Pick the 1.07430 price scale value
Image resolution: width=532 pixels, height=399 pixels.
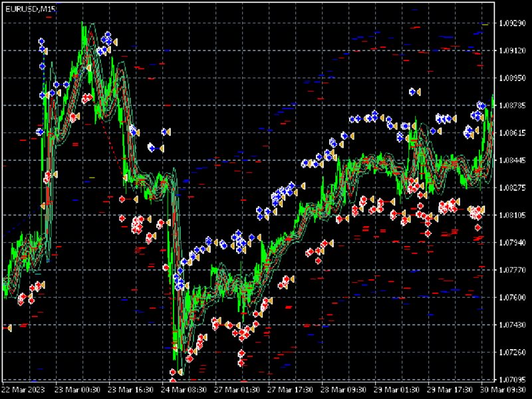tap(512, 325)
